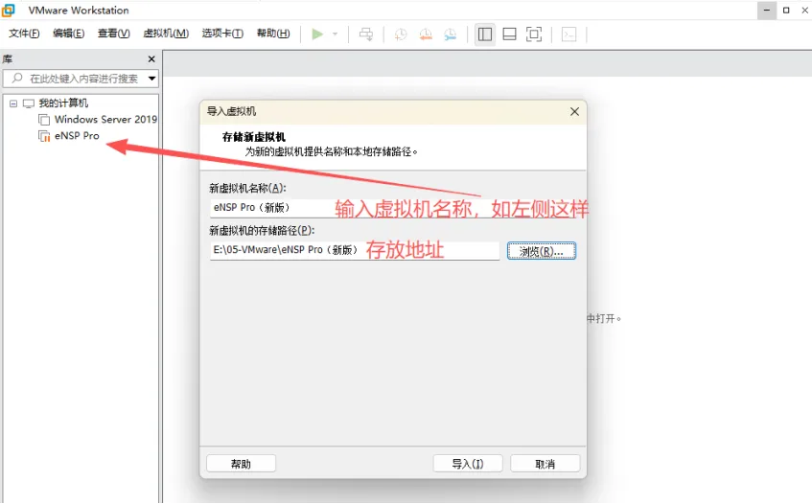
Task: Open the 编辑(E) menu
Action: 69,34
